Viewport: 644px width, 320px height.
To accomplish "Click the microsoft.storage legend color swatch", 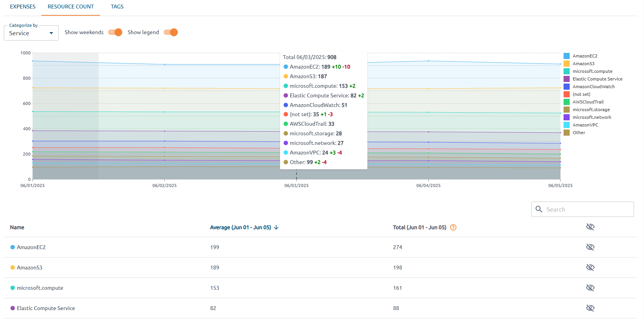I will coord(567,110).
